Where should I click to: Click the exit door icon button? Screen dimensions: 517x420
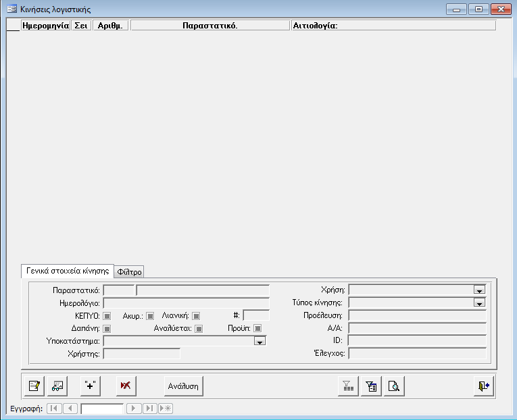pos(483,386)
